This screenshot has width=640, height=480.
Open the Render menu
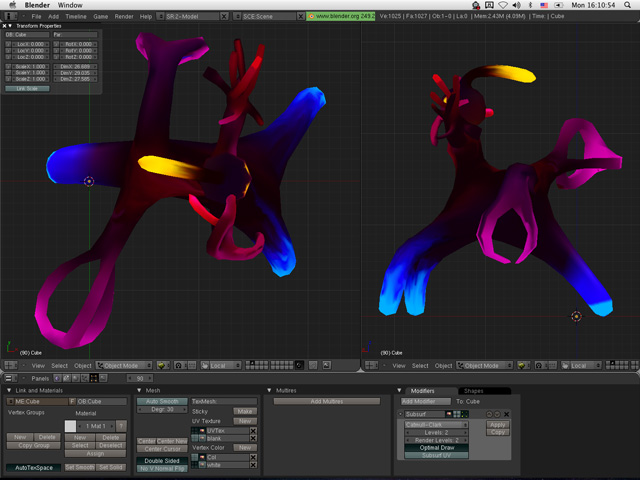(124, 17)
